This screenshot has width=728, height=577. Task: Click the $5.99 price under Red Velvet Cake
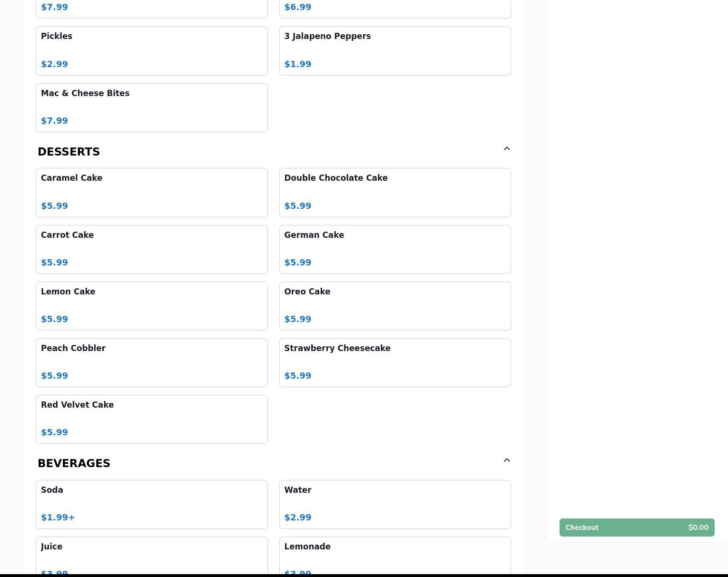[54, 432]
